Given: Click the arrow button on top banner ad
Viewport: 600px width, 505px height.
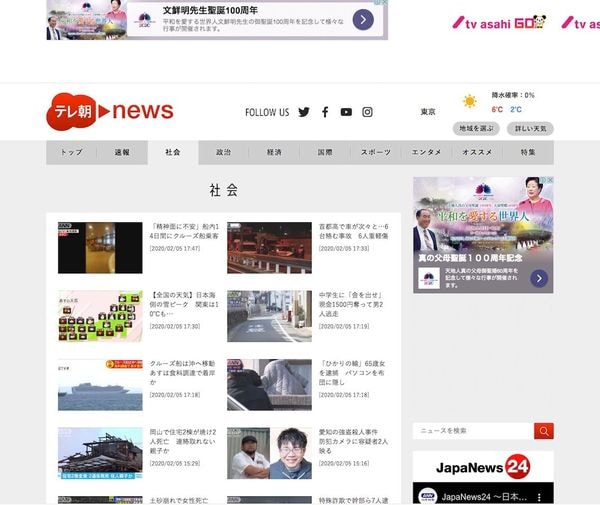Looking at the screenshot, I should click(x=363, y=20).
